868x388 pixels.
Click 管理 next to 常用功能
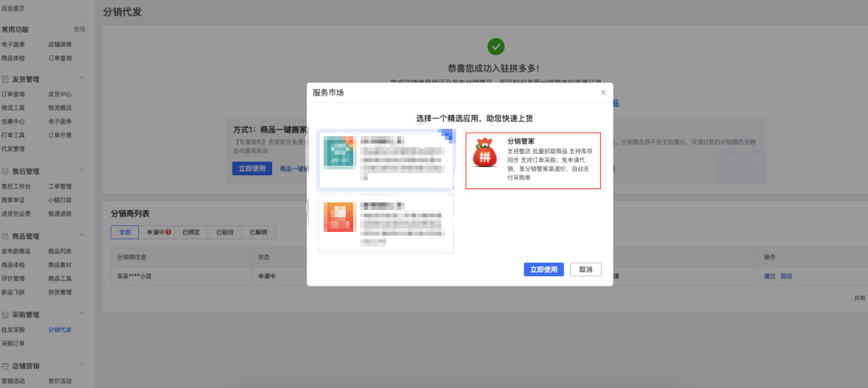(79, 29)
